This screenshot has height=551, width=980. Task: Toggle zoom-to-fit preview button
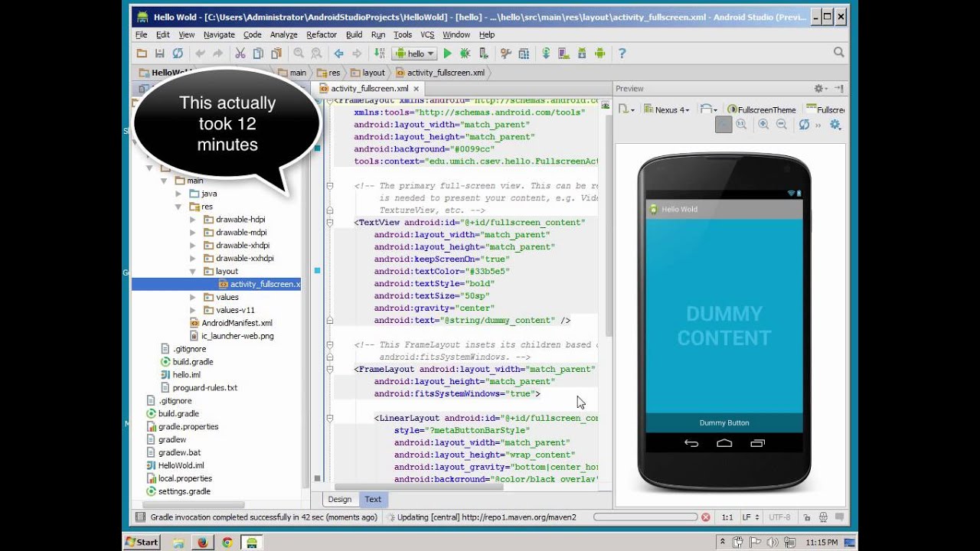click(x=724, y=125)
